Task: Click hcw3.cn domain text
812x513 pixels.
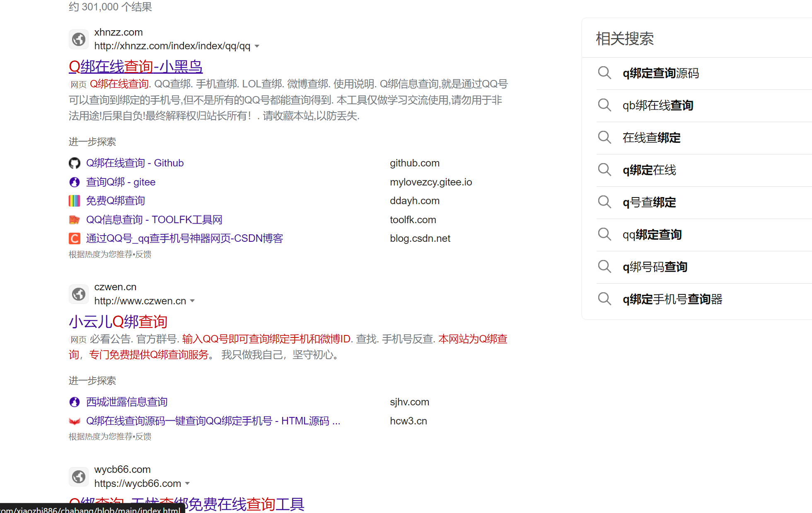Action: [408, 421]
